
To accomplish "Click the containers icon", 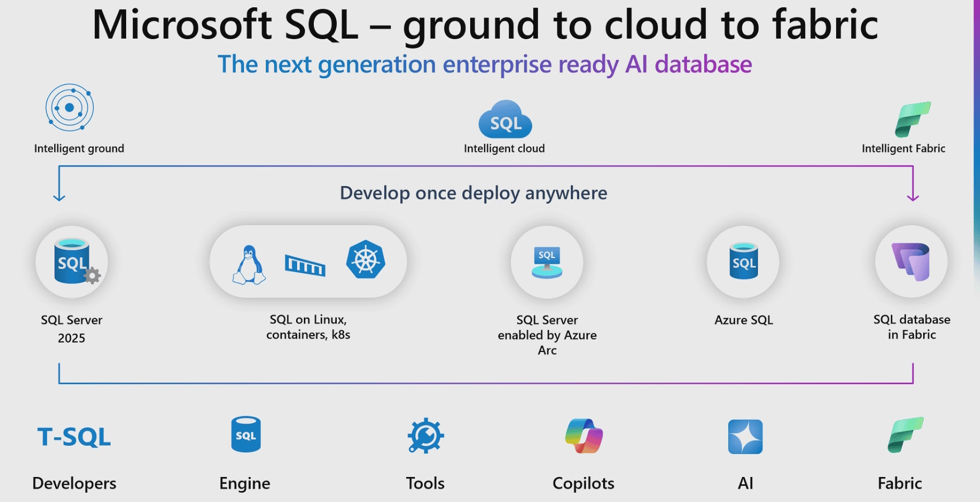I will point(305,265).
